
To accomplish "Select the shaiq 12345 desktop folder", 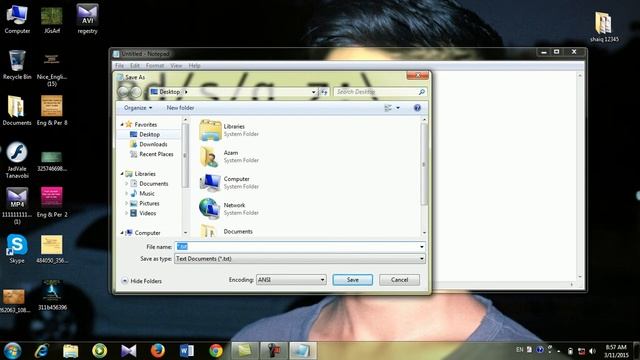I will (x=604, y=27).
